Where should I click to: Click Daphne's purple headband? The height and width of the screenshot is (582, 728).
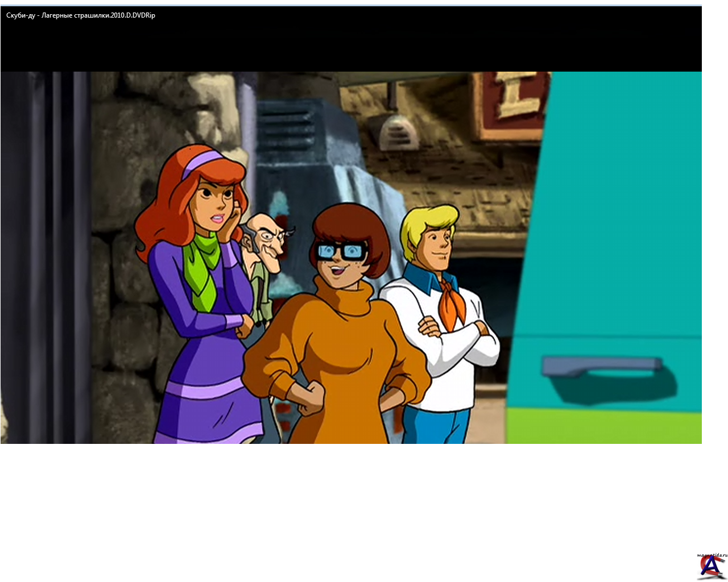202,161
